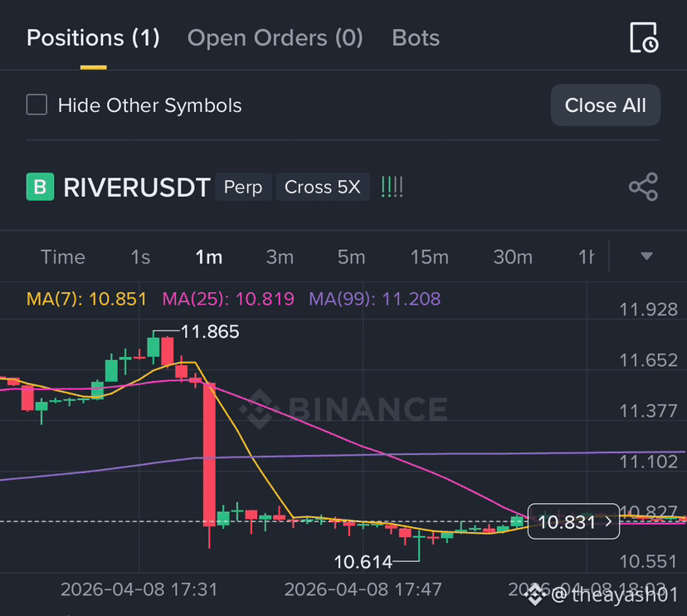The image size is (687, 616).
Task: Tap the 10.551 price axis value
Action: tap(649, 562)
